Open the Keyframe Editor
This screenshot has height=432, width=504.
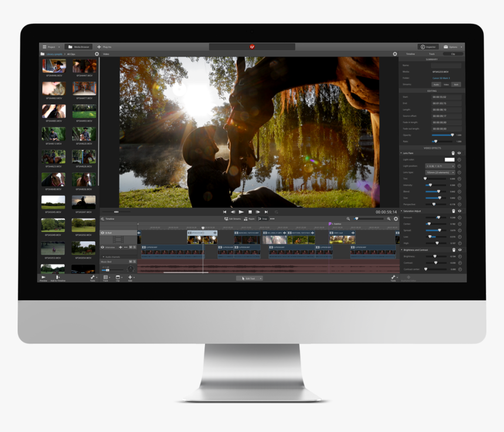(x=408, y=278)
